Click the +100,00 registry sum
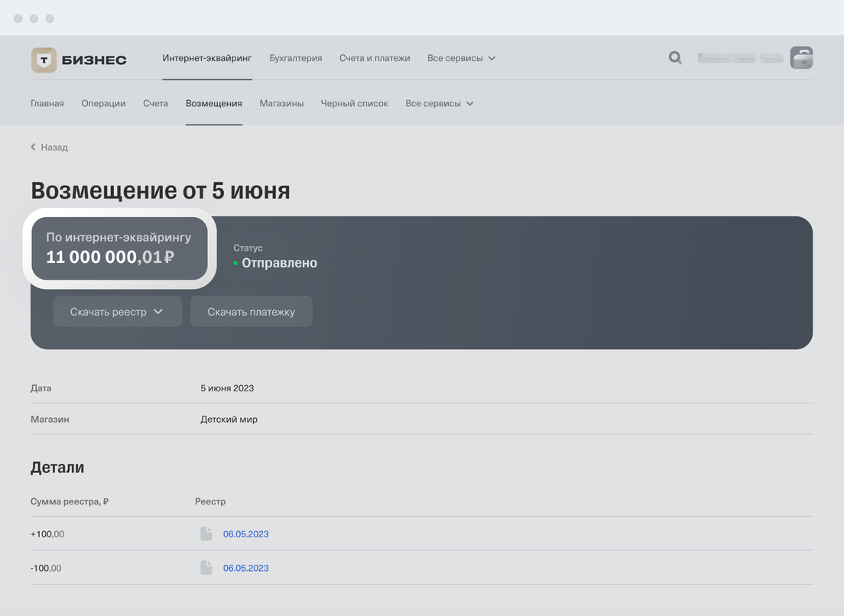Viewport: 844px width, 616px height. [x=47, y=534]
